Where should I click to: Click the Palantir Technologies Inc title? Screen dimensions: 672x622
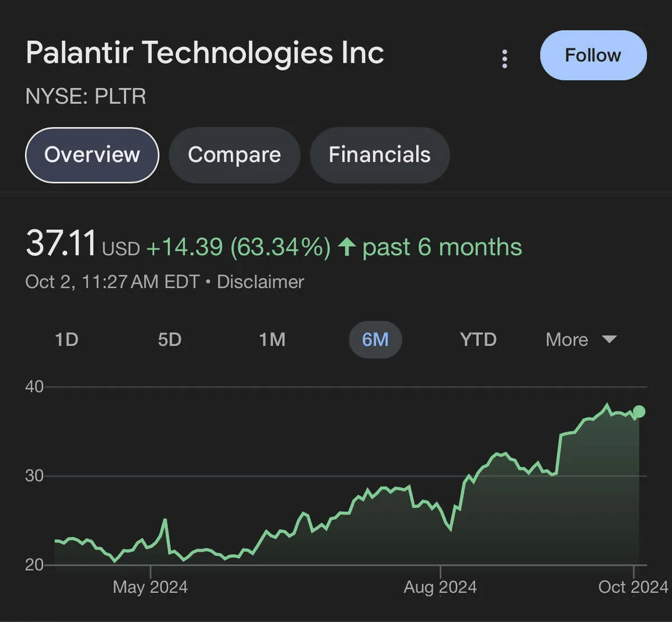tap(205, 53)
